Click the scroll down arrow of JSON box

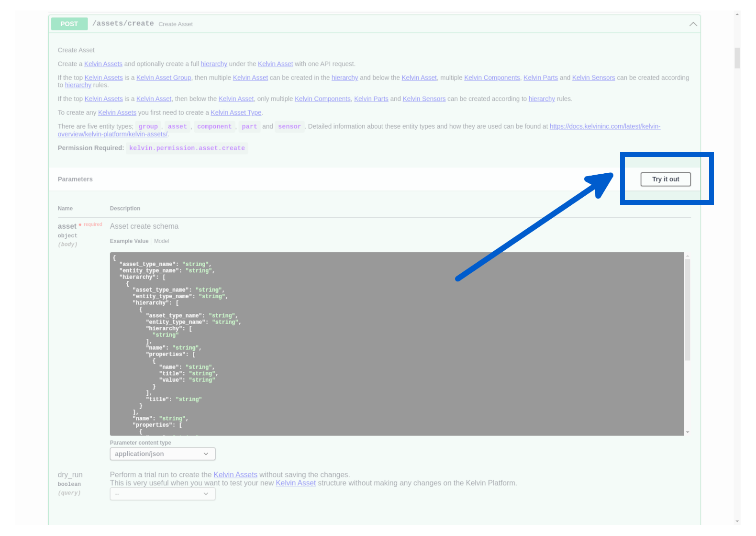pos(687,432)
